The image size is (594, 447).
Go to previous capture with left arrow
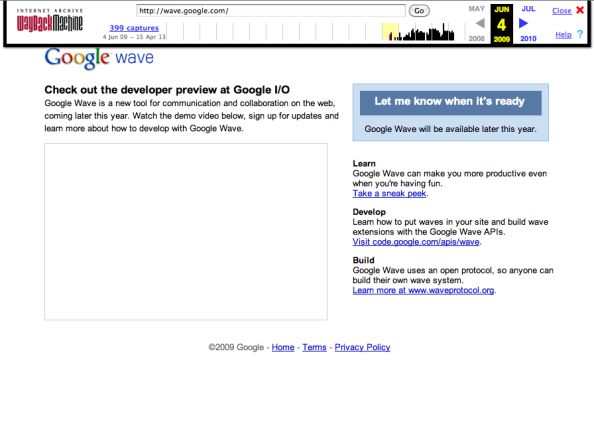pyautogui.click(x=480, y=23)
